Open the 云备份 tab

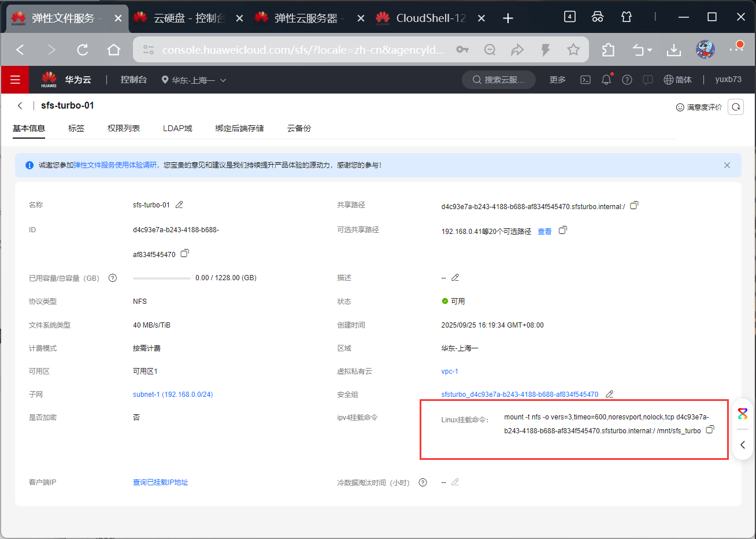point(299,128)
